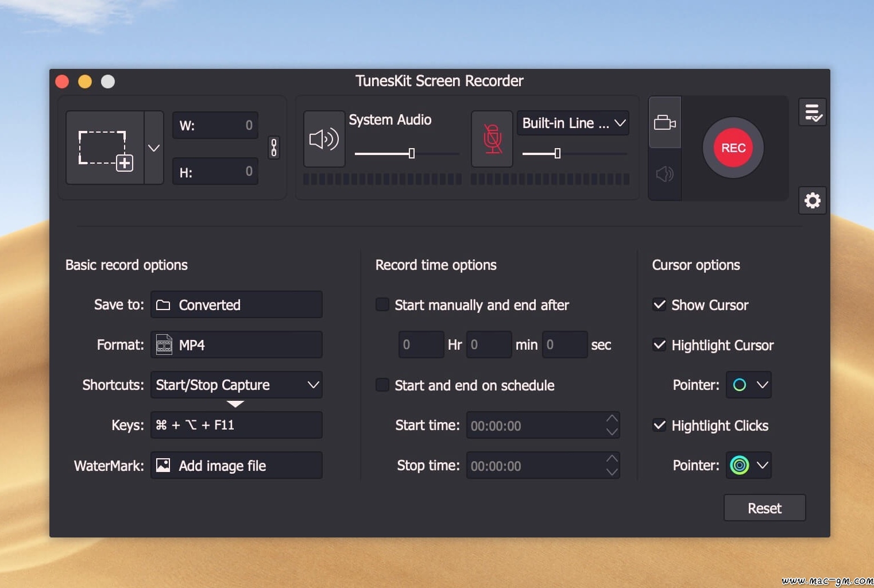The width and height of the screenshot is (874, 588).
Task: Click the capture area selection icon
Action: click(x=105, y=148)
